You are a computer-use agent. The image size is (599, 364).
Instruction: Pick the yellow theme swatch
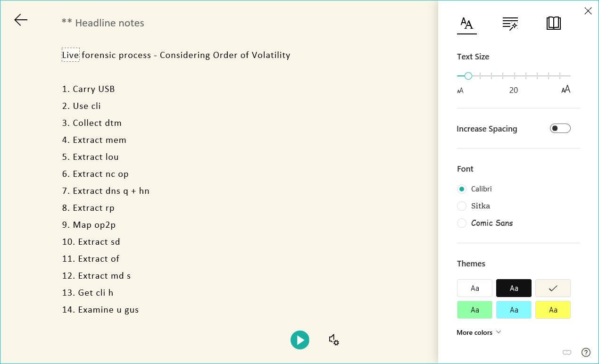coord(553,310)
